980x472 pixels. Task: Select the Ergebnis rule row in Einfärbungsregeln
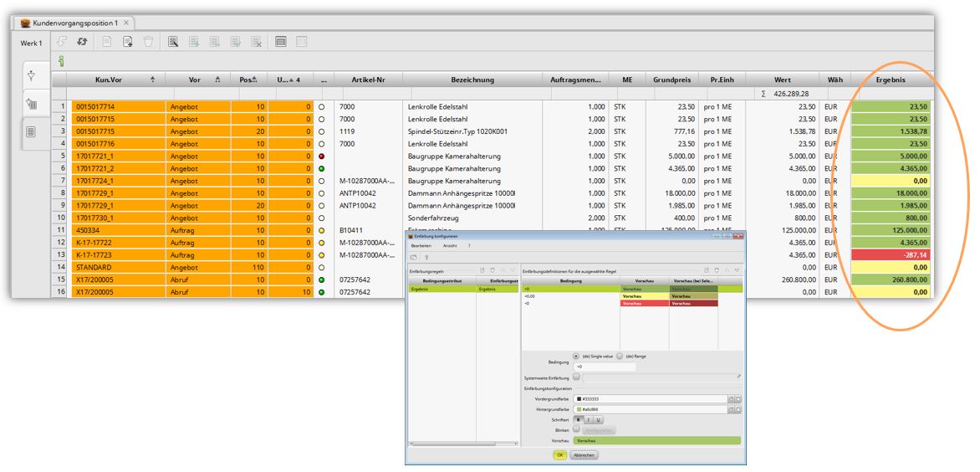(x=463, y=289)
